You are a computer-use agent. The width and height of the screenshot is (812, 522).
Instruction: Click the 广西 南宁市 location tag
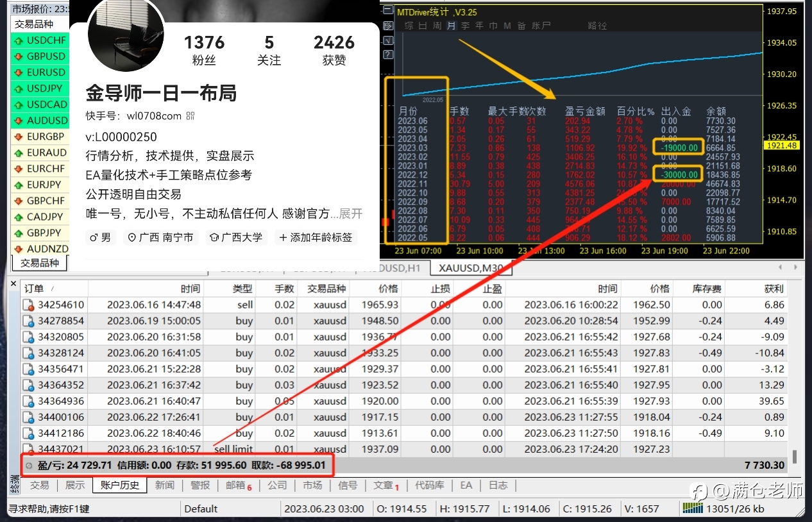[160, 237]
